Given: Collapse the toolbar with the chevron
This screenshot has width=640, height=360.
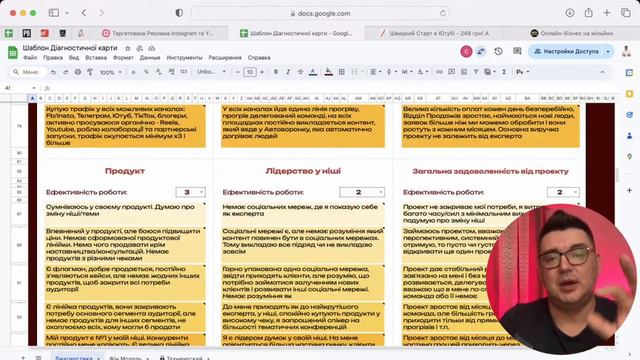Looking at the screenshot, I should (x=602, y=72).
